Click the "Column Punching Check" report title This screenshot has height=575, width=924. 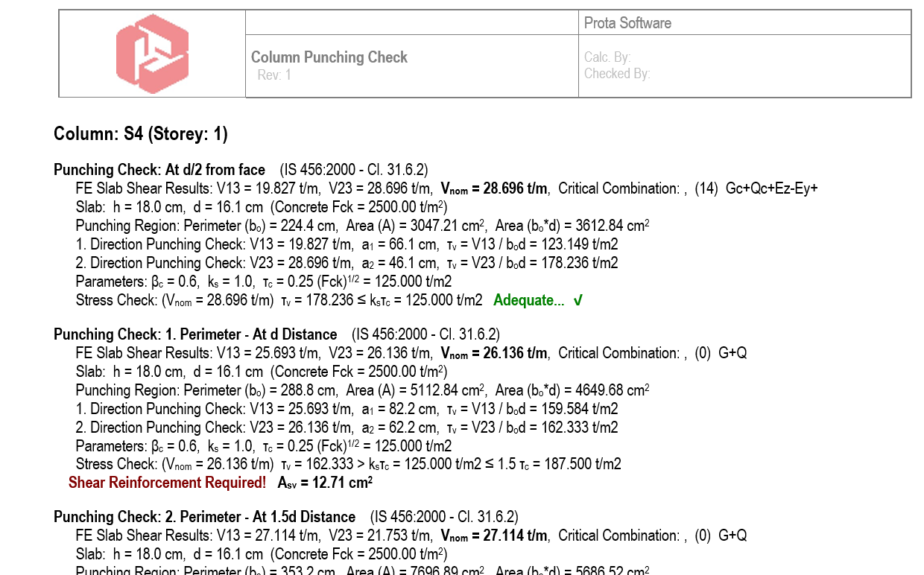pyautogui.click(x=329, y=57)
